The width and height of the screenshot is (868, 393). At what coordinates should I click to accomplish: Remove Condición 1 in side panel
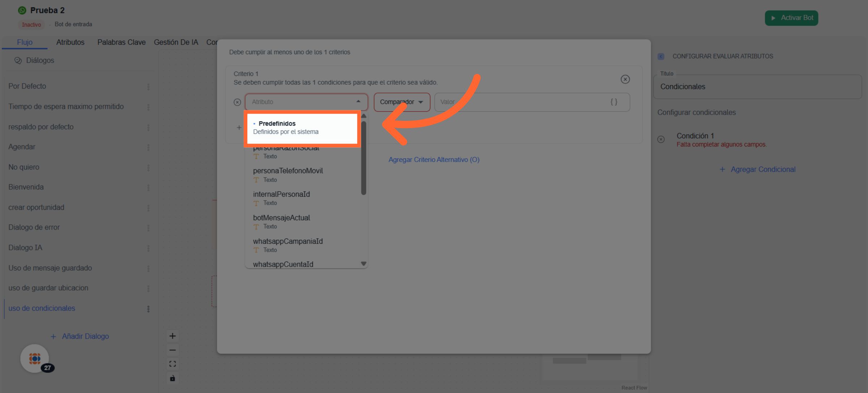click(661, 139)
